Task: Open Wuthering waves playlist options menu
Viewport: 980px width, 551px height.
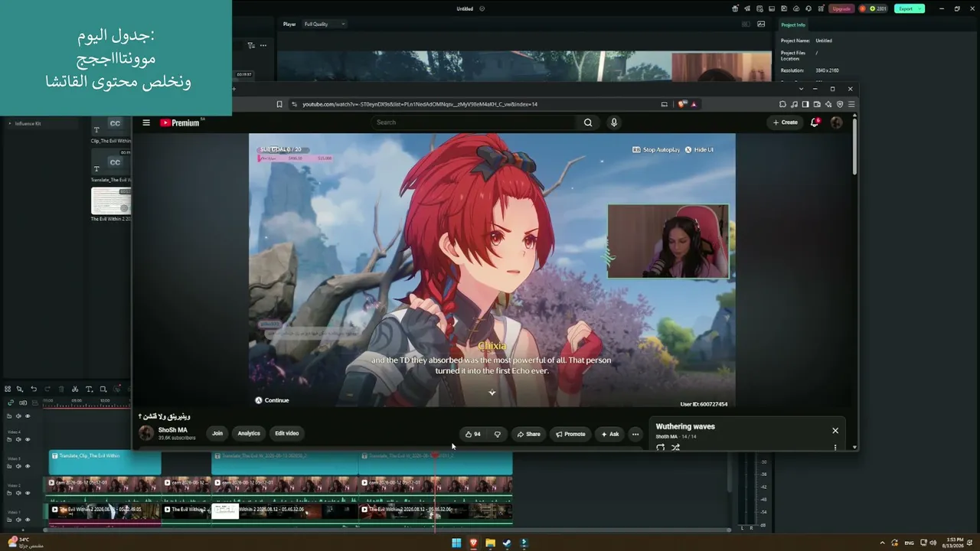Action: coord(835,447)
